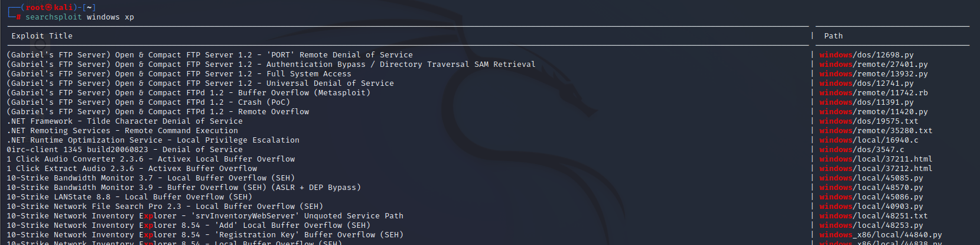Screen dimensions: 980x245
Task: Click the 10-Strike LANState 8.8 exploit line
Action: click(129, 197)
